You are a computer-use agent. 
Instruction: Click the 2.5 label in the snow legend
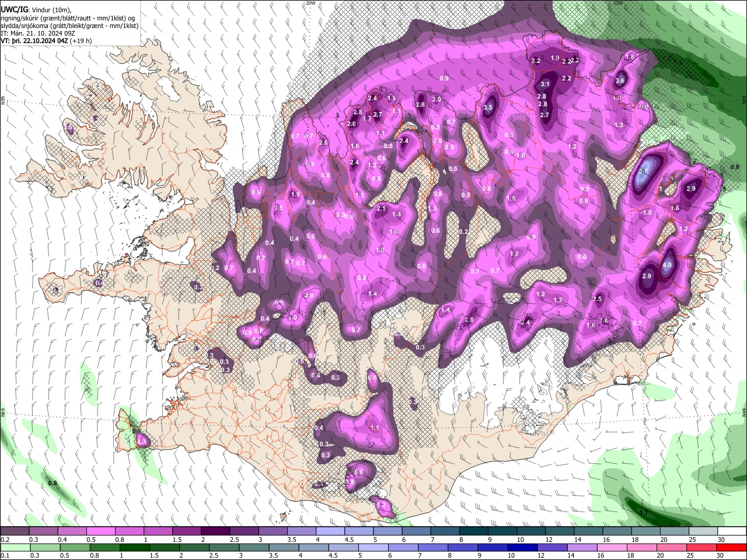pos(235,539)
